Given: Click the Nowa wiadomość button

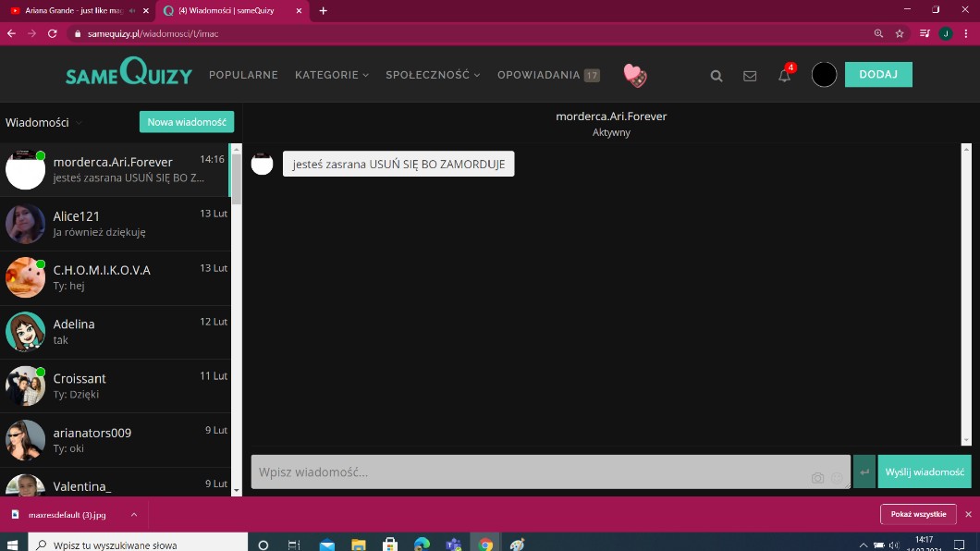Looking at the screenshot, I should coord(187,122).
